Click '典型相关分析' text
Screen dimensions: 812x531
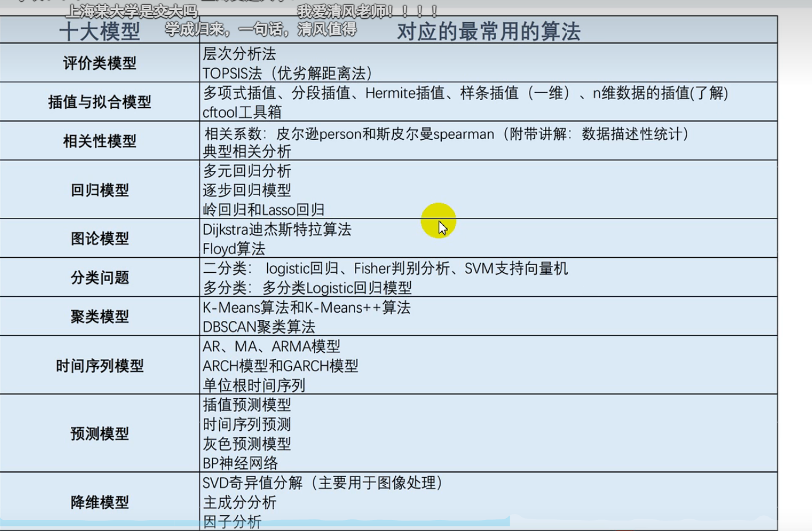247,152
